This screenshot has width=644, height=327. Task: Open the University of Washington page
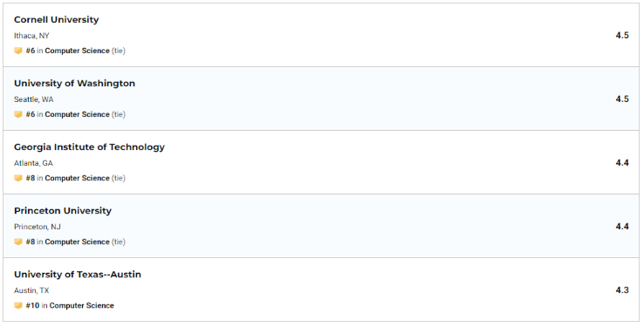point(74,84)
